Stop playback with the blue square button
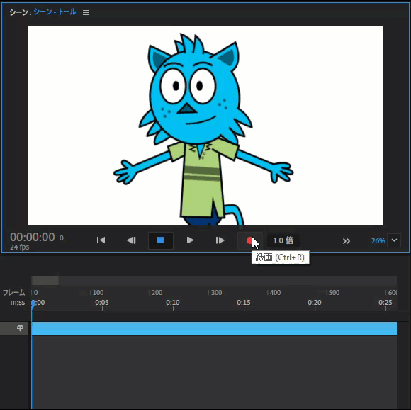The width and height of the screenshot is (411, 410). 161,240
